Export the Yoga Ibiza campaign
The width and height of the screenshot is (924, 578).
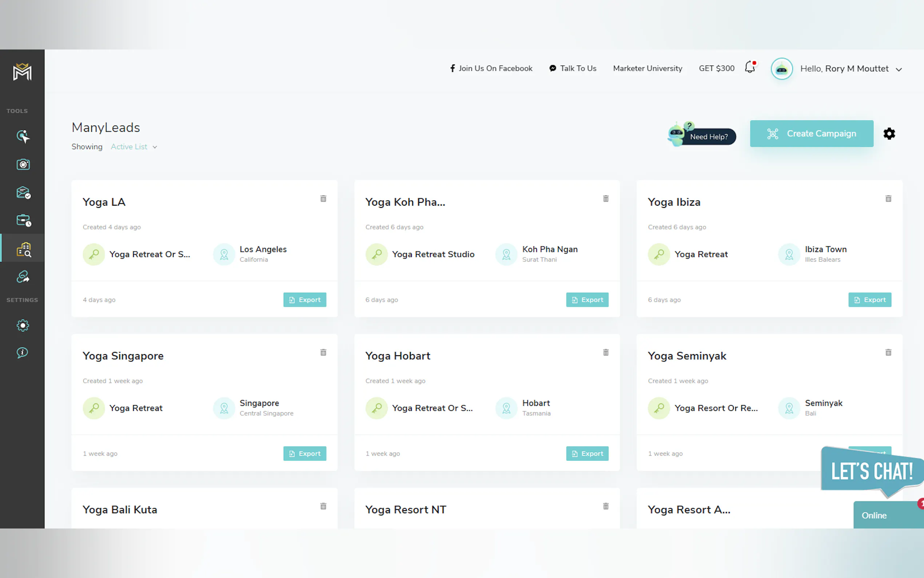(870, 300)
